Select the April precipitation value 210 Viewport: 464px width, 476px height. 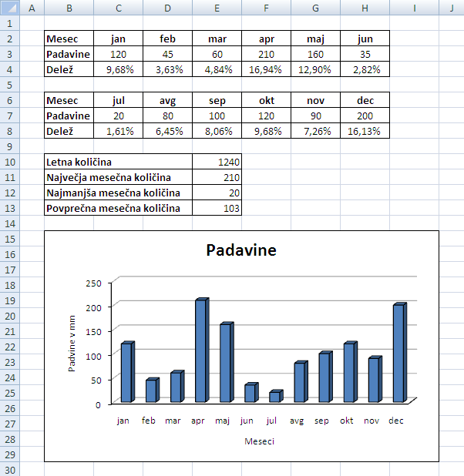coord(266,54)
